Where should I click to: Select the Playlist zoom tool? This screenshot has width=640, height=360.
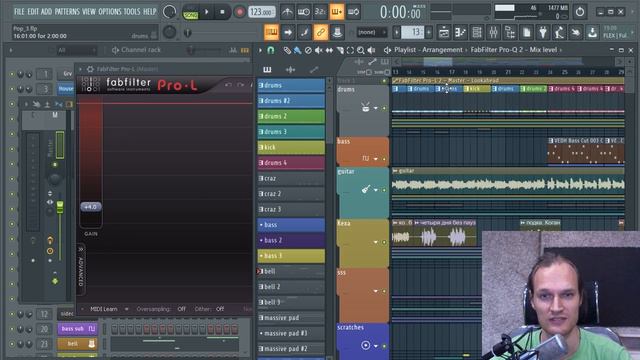pyautogui.click(x=361, y=50)
